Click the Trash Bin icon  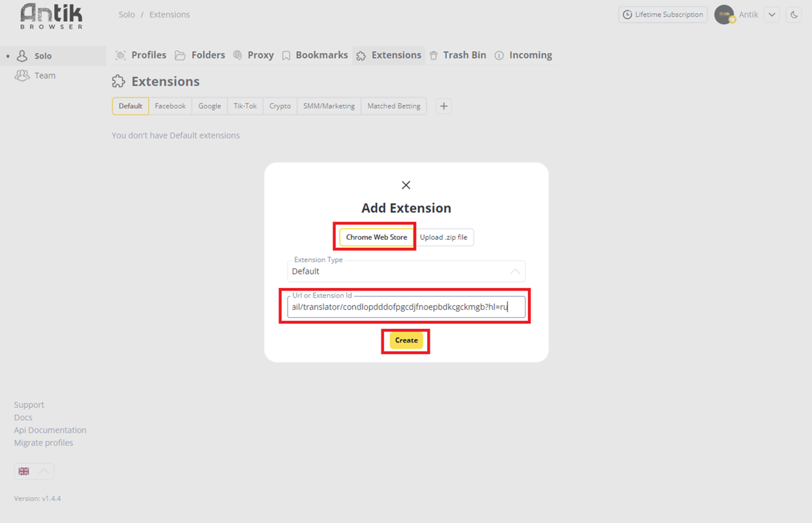coord(433,55)
